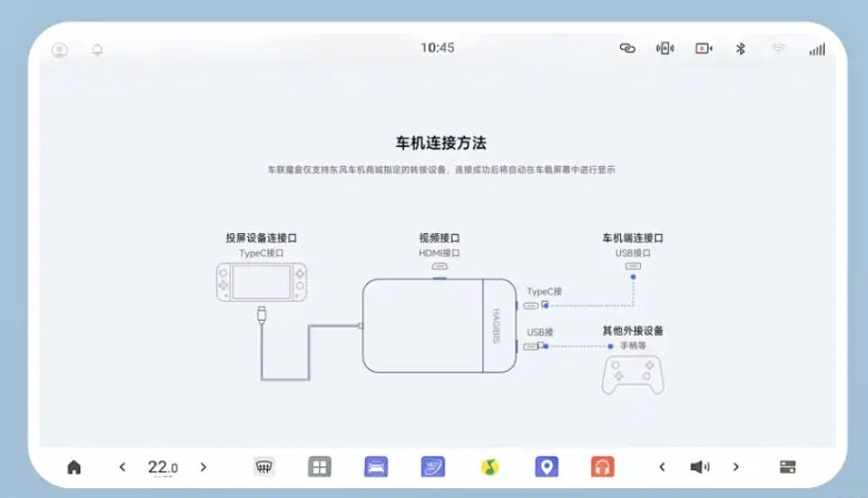Tap the 22.0 temperature value
868x498 pixels.
tap(163, 467)
